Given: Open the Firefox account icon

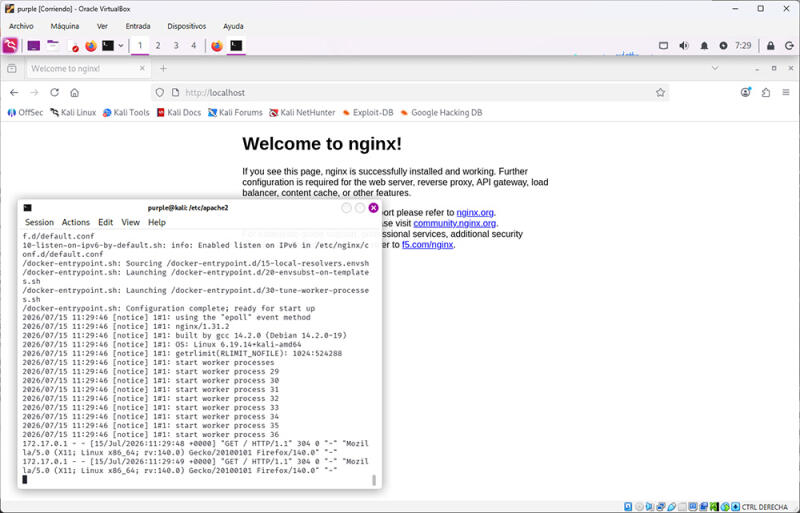Looking at the screenshot, I should 746,92.
